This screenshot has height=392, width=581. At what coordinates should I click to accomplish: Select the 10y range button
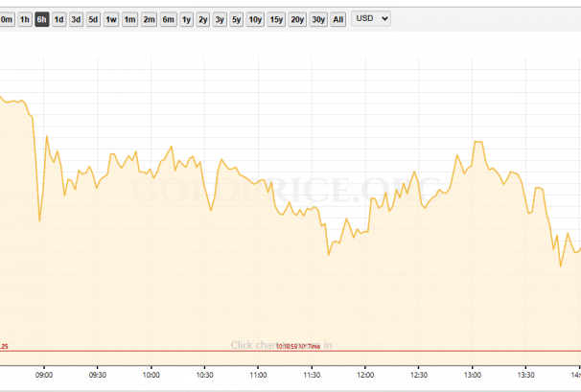255,19
